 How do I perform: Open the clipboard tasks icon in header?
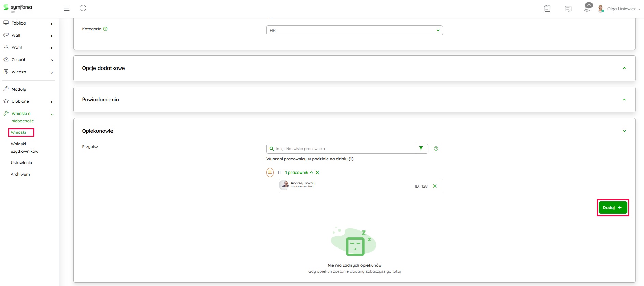[547, 9]
